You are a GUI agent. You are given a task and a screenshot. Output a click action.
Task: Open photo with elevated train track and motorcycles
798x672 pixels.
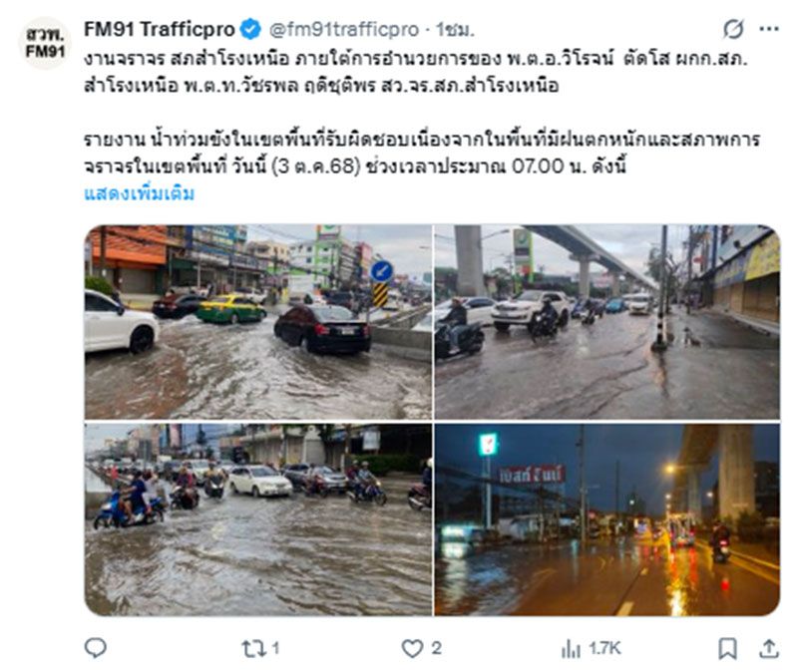607,322
